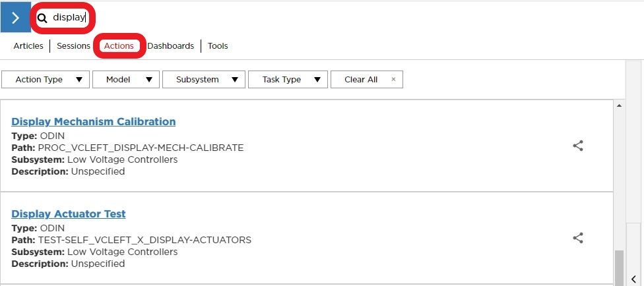Open the Display Actuator Test link
Screen dimensions: 644x286
[x=68, y=214]
